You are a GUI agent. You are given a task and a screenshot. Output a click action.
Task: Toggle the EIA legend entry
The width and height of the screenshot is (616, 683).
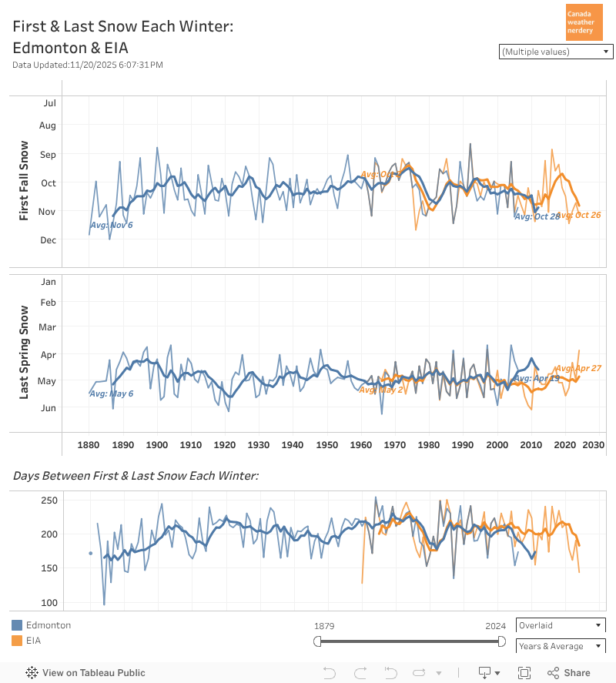[x=34, y=641]
